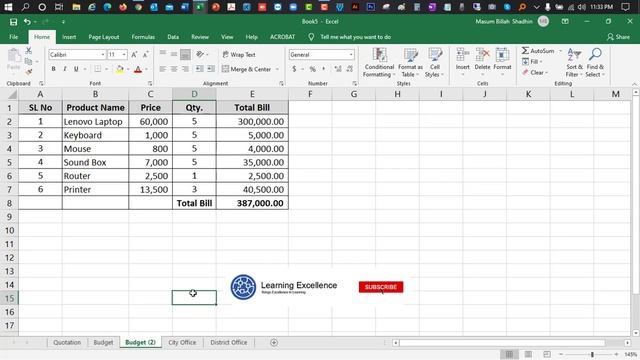Click the Fill Color bucket icon
The height and width of the screenshot is (360, 640).
pos(120,69)
